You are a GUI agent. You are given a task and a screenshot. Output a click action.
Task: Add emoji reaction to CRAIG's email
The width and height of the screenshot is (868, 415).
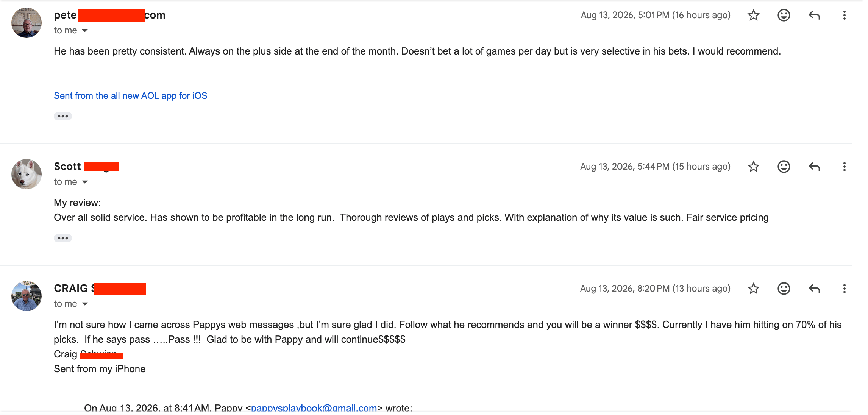click(784, 289)
